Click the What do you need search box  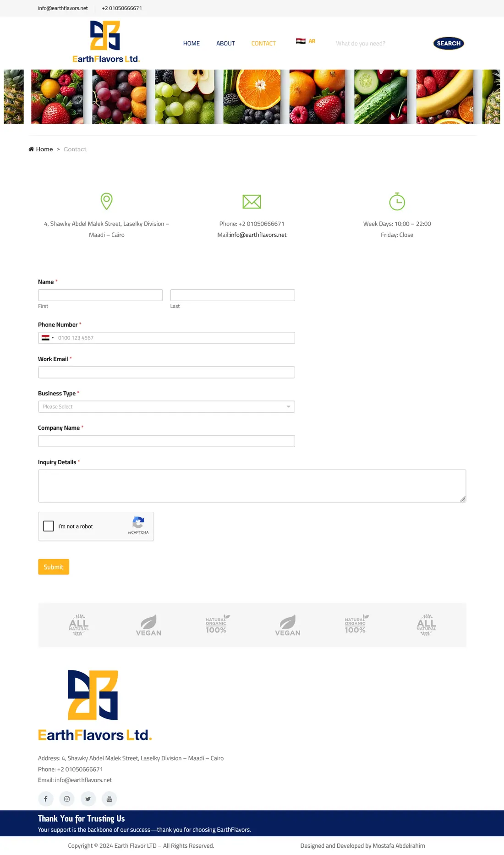point(380,44)
